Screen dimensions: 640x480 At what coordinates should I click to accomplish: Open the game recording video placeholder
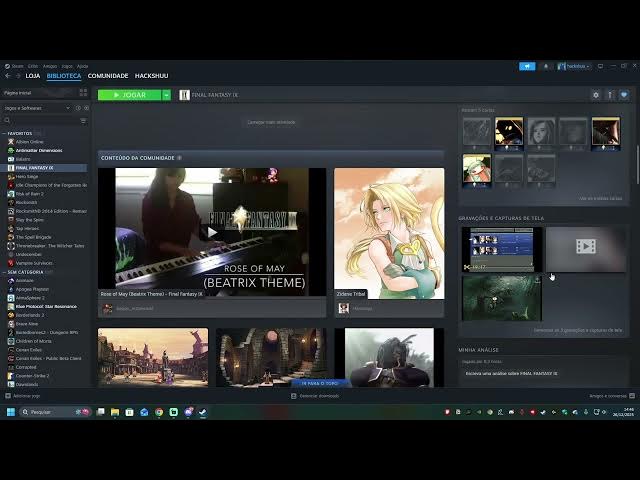click(586, 249)
